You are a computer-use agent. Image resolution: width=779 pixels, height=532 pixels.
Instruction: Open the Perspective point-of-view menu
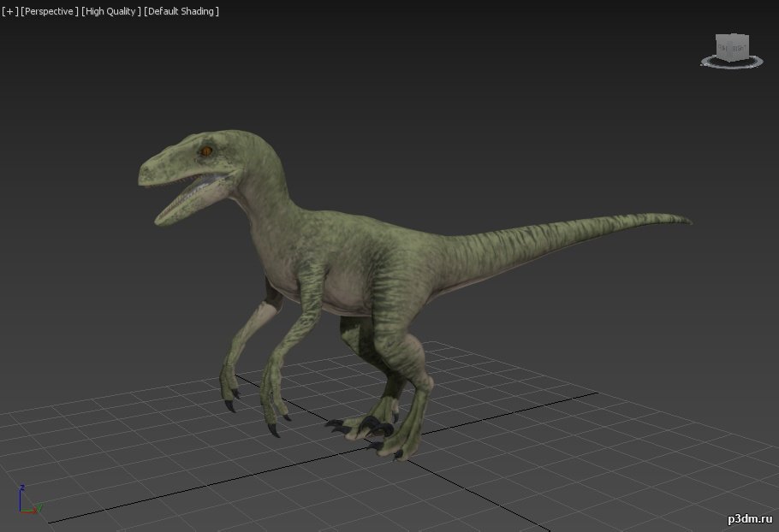[x=49, y=11]
